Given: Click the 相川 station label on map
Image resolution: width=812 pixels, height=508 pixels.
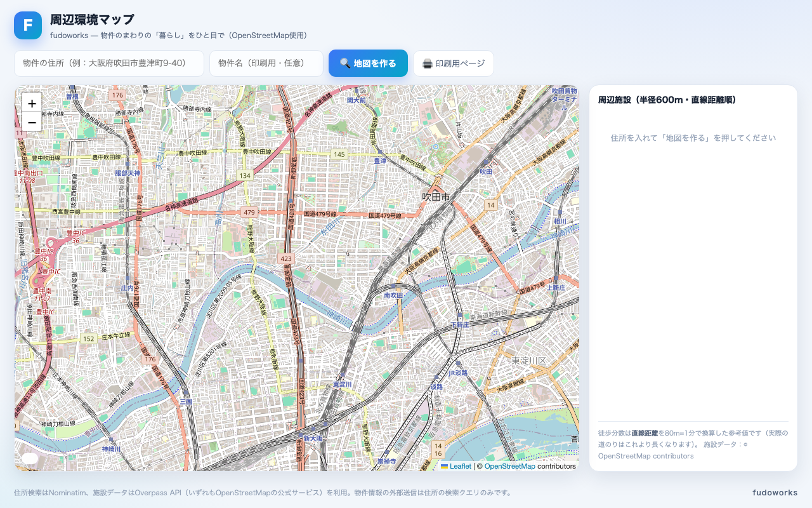Looking at the screenshot, I should pyautogui.click(x=560, y=221).
